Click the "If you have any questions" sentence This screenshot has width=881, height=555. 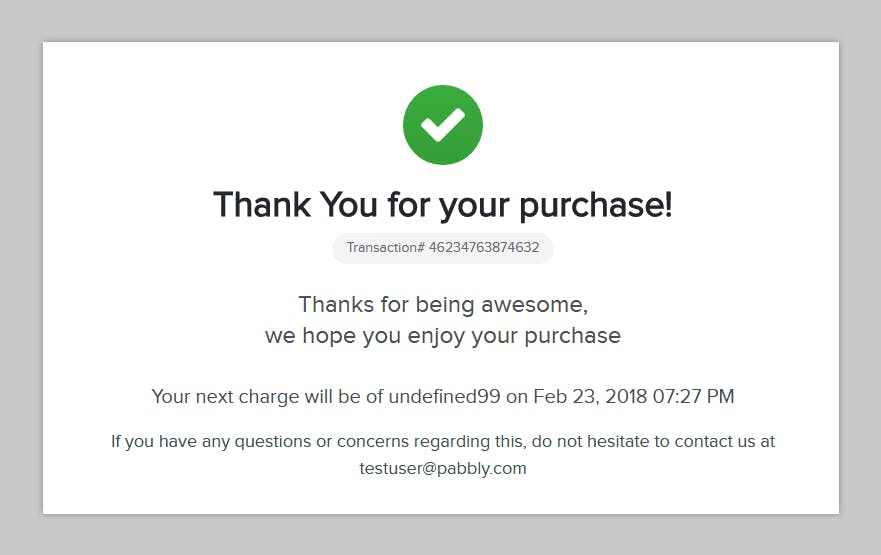tap(200, 441)
